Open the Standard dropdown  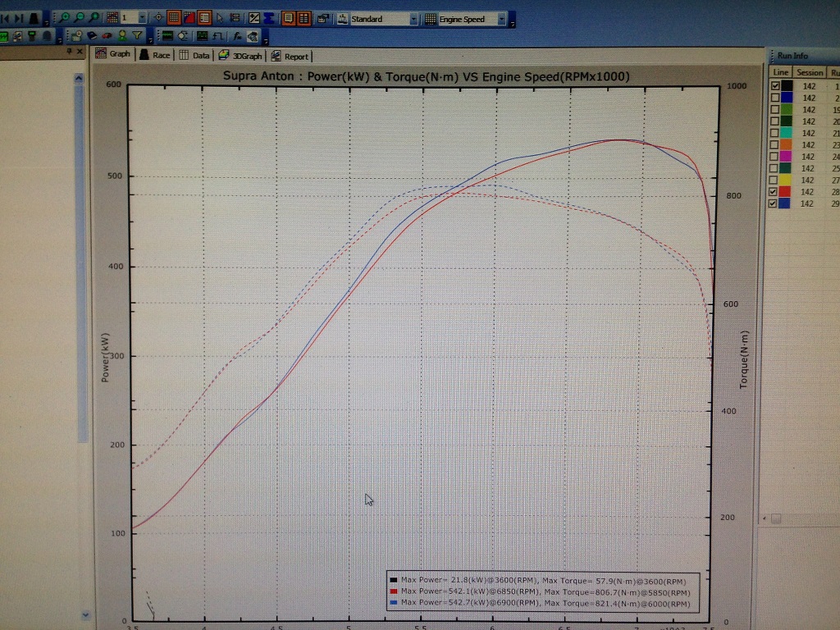point(413,18)
